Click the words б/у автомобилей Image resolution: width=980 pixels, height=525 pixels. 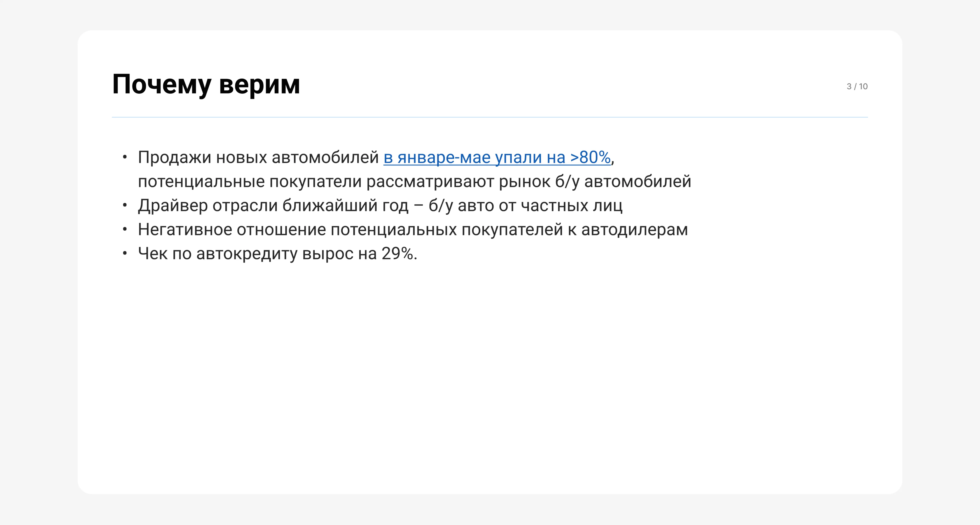[623, 181]
